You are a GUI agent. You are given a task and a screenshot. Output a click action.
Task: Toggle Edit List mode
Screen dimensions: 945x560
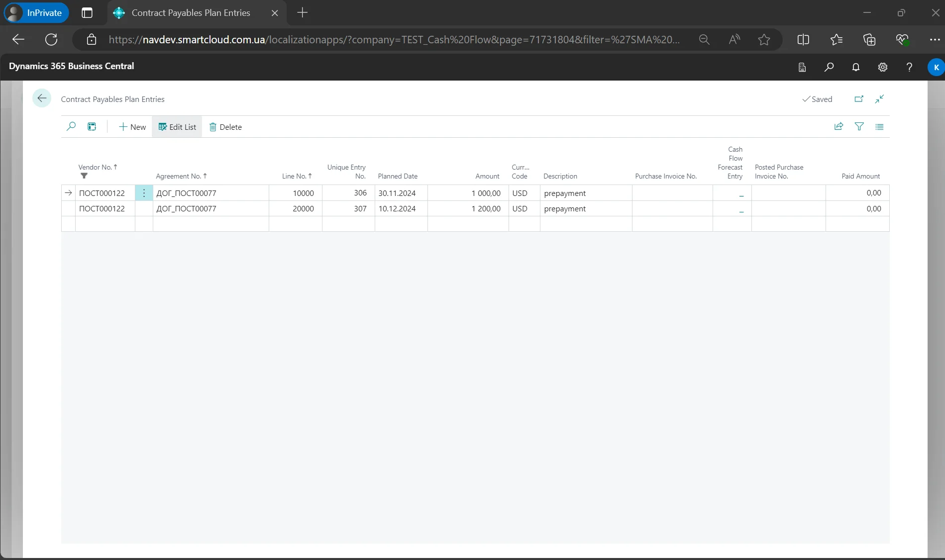[177, 127]
